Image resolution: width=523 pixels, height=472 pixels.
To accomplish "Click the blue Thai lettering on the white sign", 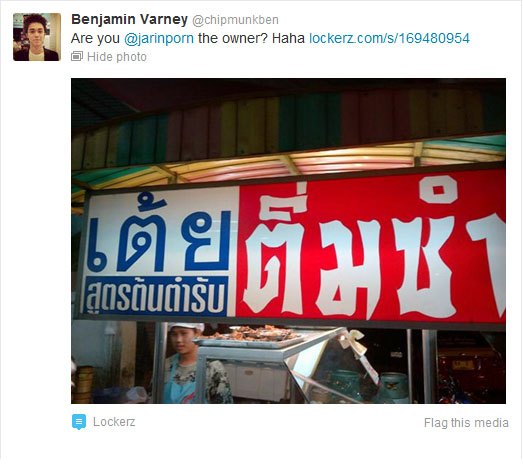I will 158,236.
